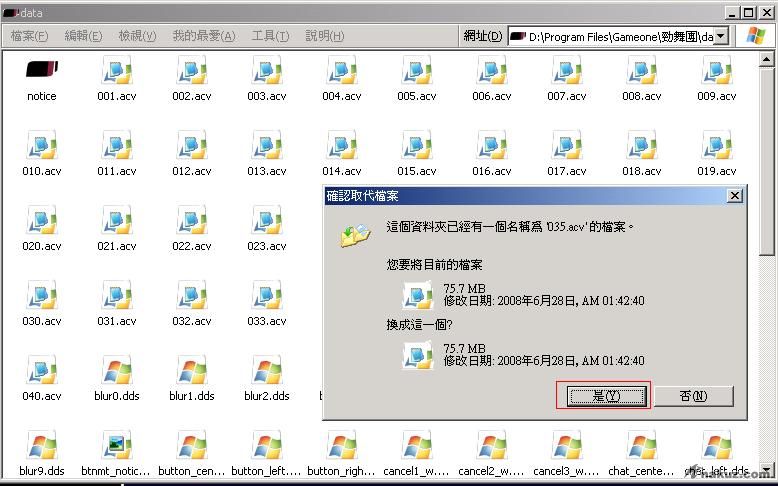Viewport: 778px width, 486px height.
Task: Open the 檔案(F) menu
Action: (29, 36)
